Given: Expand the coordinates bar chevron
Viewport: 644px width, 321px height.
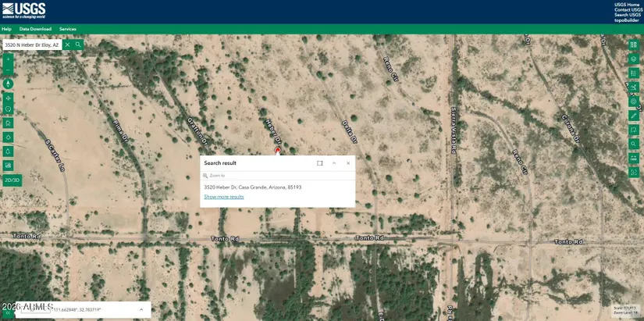Looking at the screenshot, I should click(x=141, y=310).
